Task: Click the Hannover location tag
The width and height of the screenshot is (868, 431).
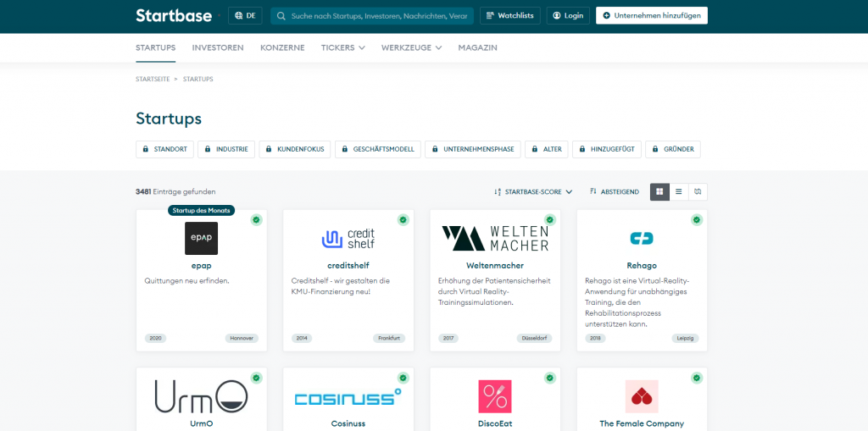Action: pos(242,339)
